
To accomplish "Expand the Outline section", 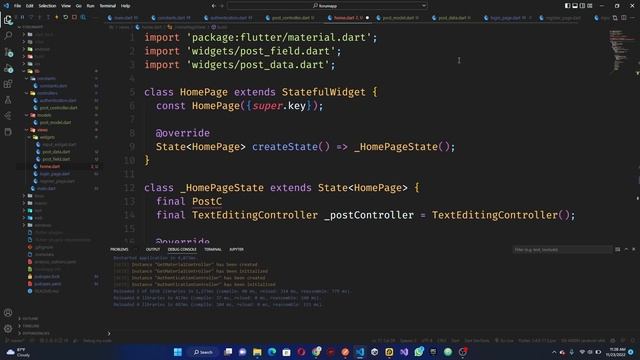I will [x=31, y=318].
